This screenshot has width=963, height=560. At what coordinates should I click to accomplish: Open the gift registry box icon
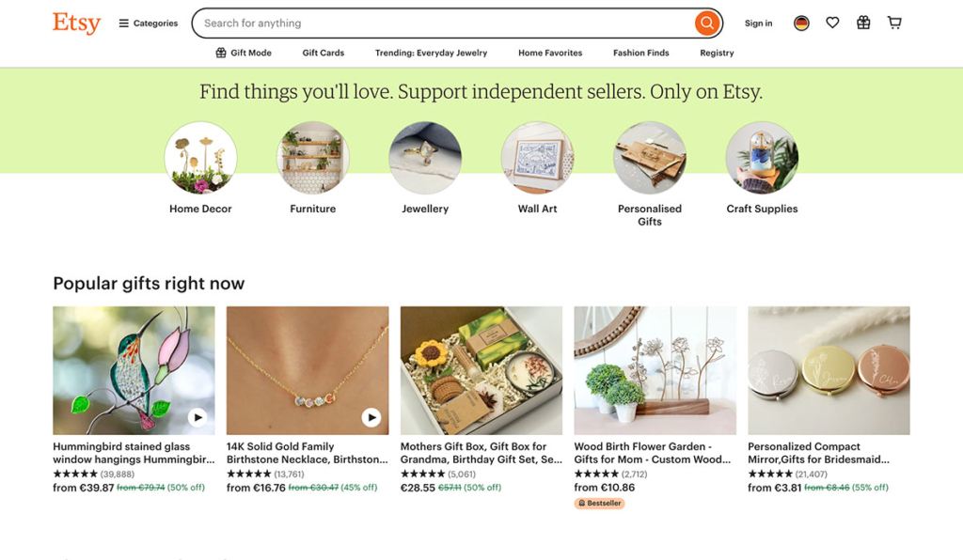[x=863, y=22]
